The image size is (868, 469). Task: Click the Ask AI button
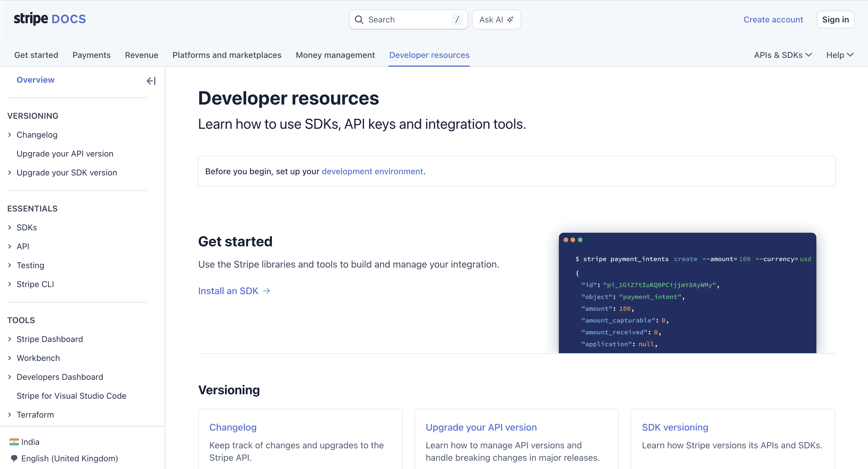point(496,19)
